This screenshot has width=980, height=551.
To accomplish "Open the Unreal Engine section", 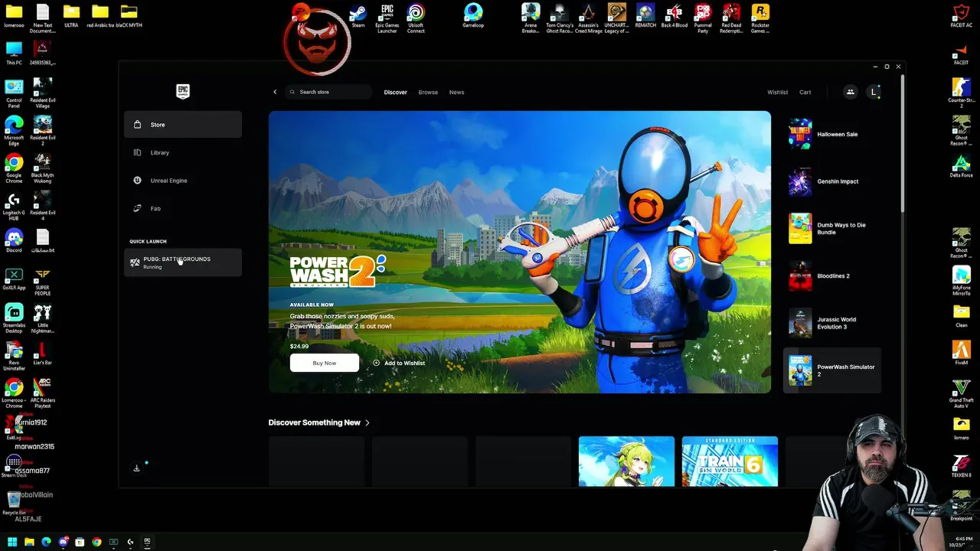I will click(182, 181).
